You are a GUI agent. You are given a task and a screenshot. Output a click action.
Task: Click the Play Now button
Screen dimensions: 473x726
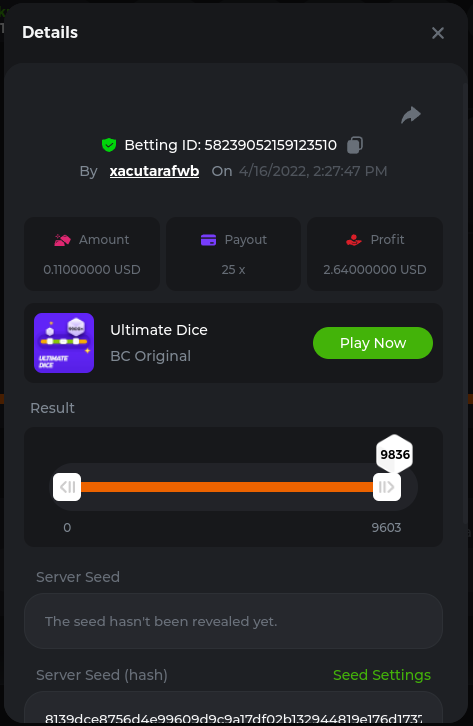pos(373,343)
